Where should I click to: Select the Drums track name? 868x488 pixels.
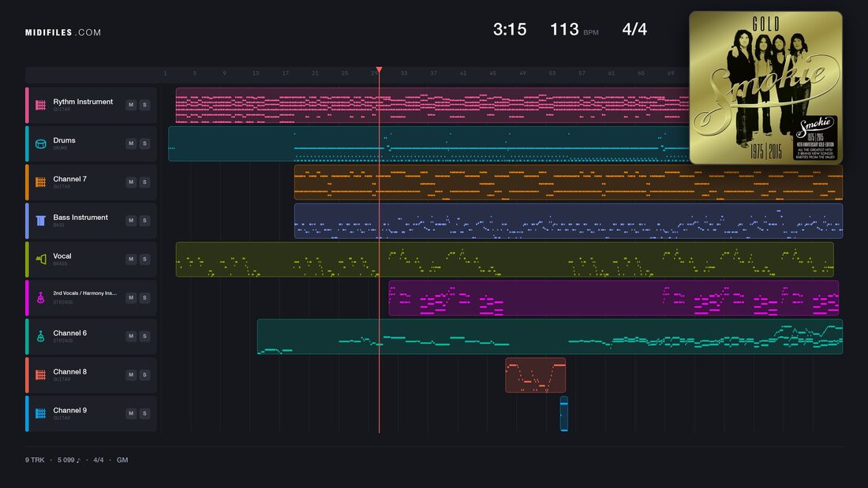[64, 140]
